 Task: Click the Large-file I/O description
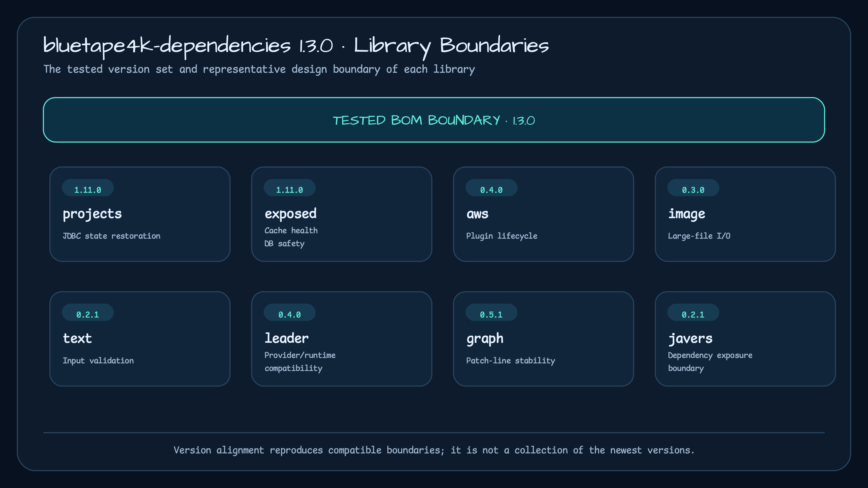click(x=699, y=236)
